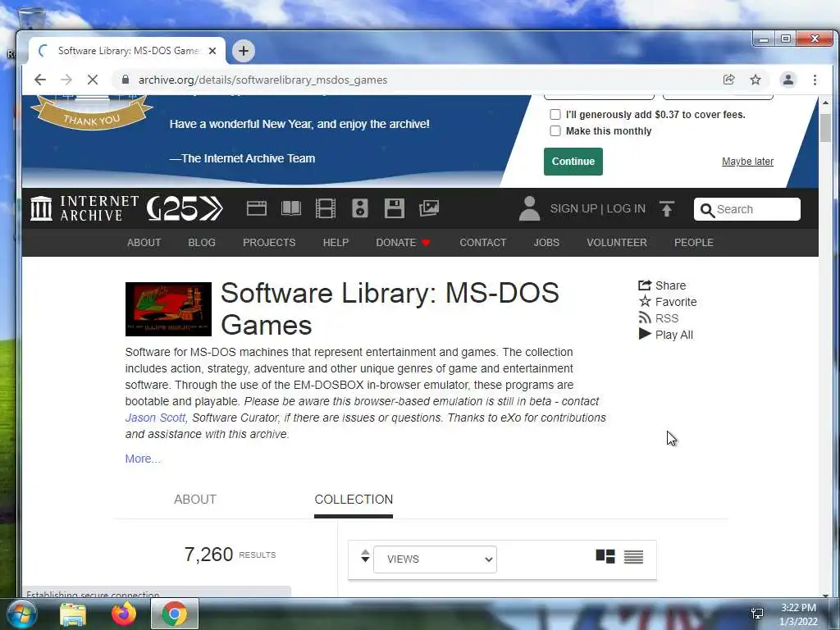Add collection to Favorites
The width and height of the screenshot is (840, 630).
(x=668, y=302)
